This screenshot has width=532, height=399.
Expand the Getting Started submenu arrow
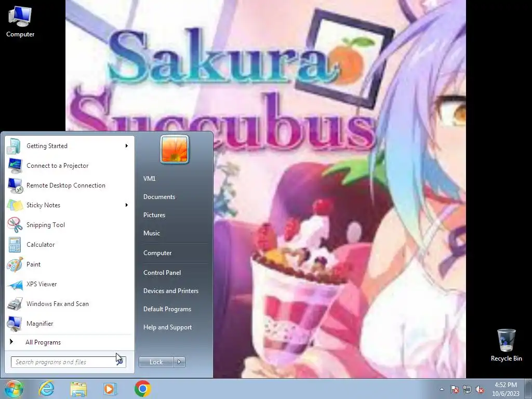(x=127, y=146)
